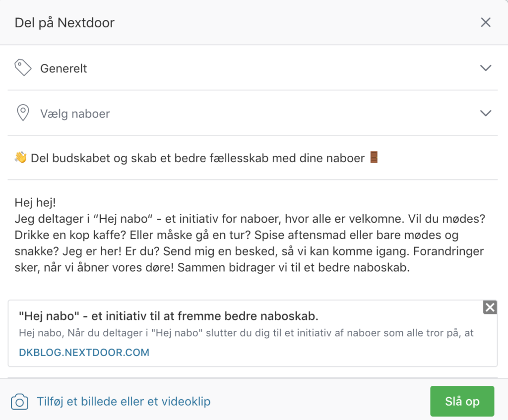Image resolution: width=508 pixels, height=420 pixels.
Task: Expand the Generelt category chevron
Action: [486, 68]
